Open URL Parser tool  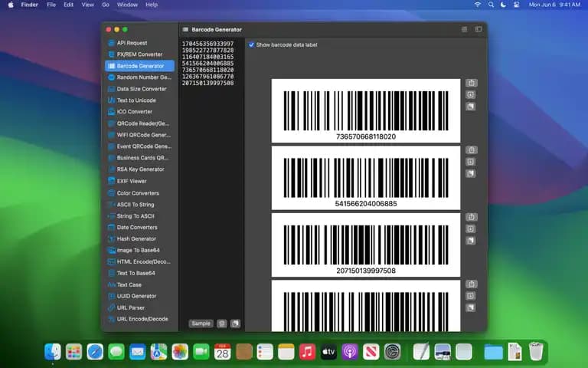[x=139, y=307]
